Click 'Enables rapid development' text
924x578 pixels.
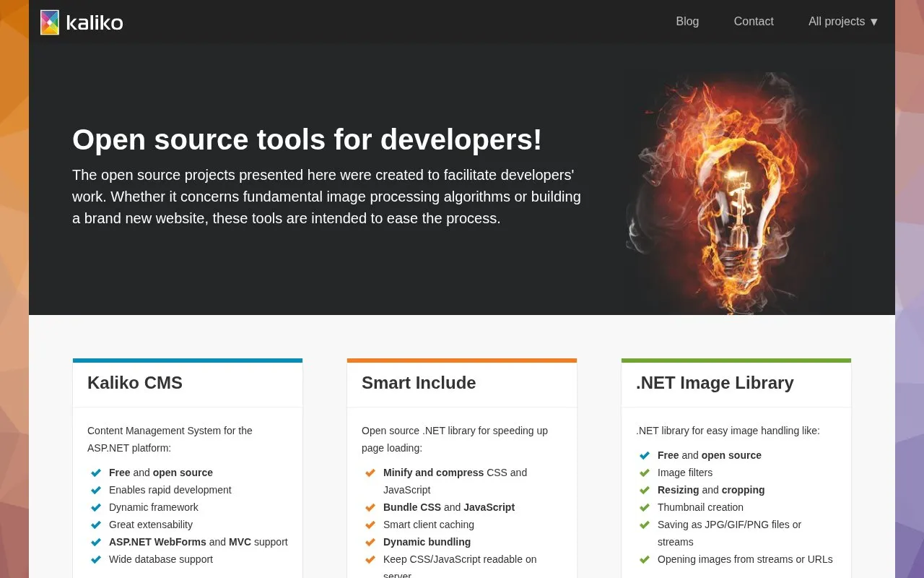click(x=170, y=490)
